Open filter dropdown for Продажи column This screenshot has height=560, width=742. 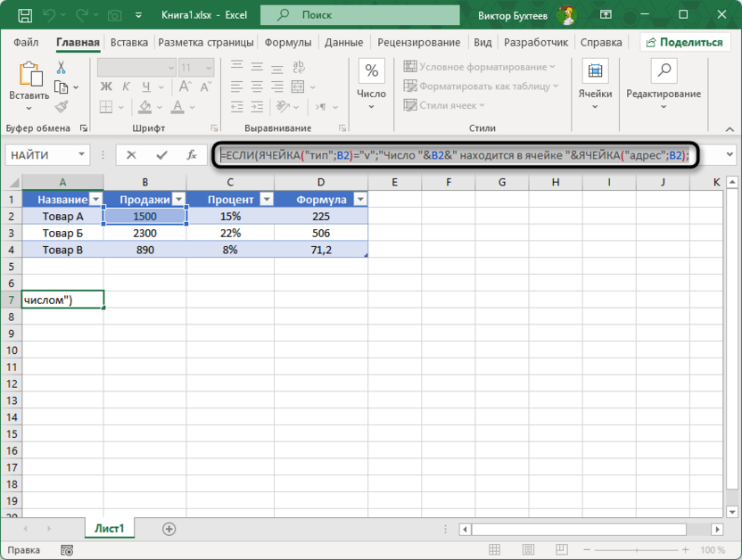point(178,200)
